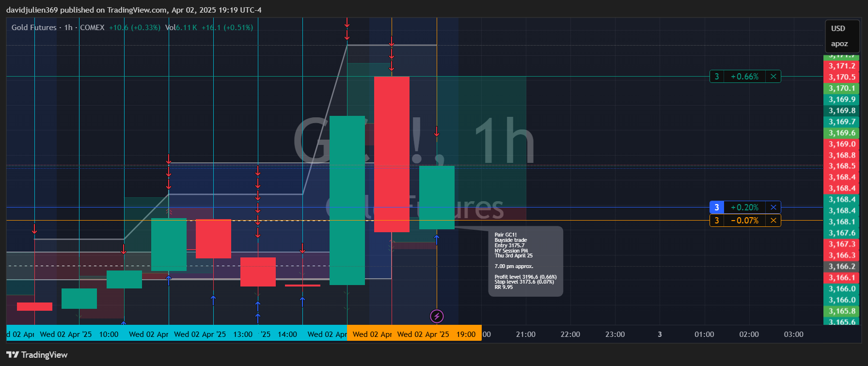The width and height of the screenshot is (868, 366).
Task: Click the davidjulien369 published header text
Action: [x=134, y=10]
